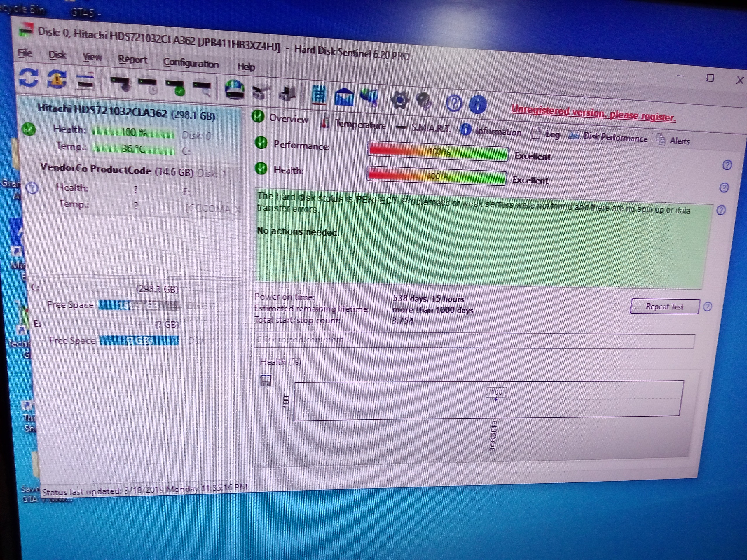Click the envelope email toolbar icon

pyautogui.click(x=344, y=97)
